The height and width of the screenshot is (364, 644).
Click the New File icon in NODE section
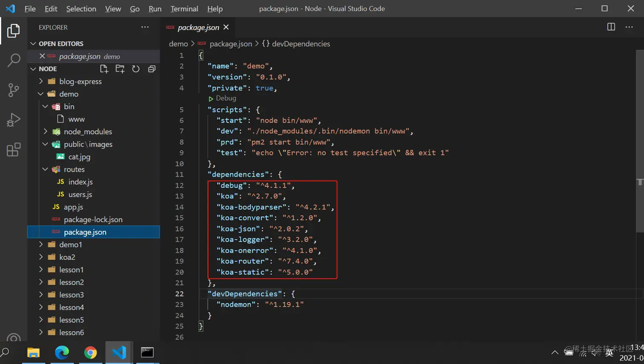point(104,69)
